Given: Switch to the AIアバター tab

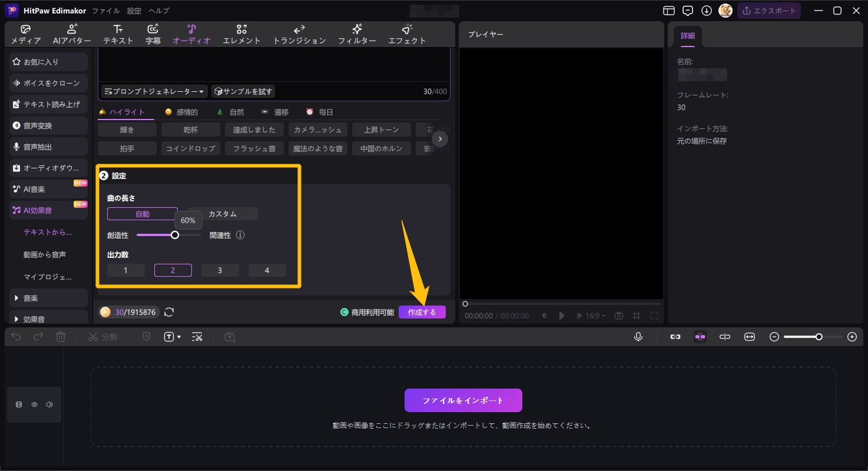Looking at the screenshot, I should pyautogui.click(x=72, y=35).
